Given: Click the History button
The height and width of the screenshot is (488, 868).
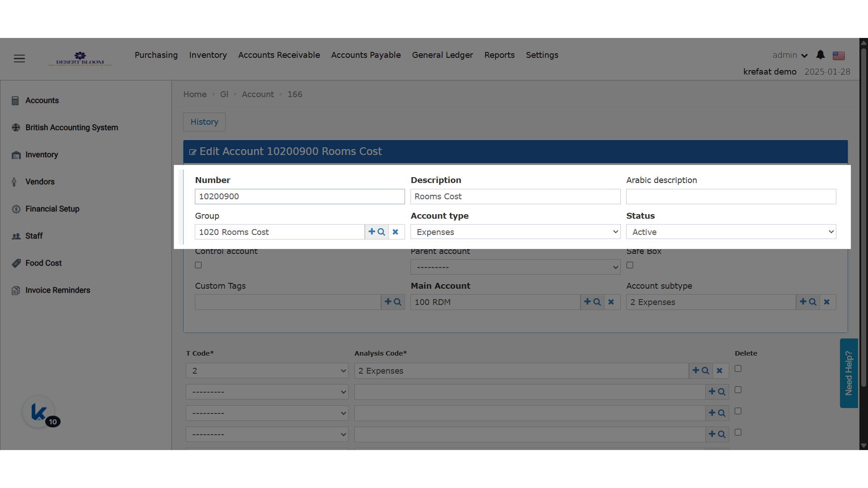Looking at the screenshot, I should 204,122.
